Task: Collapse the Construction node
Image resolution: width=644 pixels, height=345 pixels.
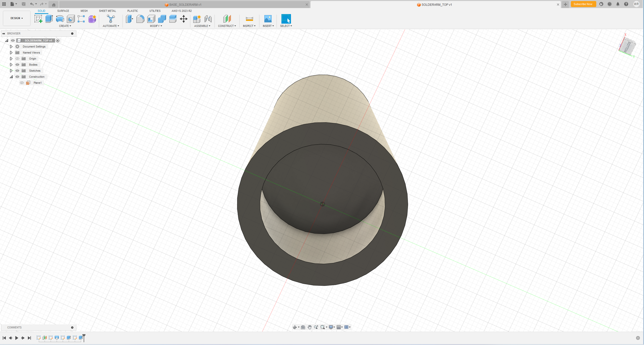Action: (x=11, y=77)
